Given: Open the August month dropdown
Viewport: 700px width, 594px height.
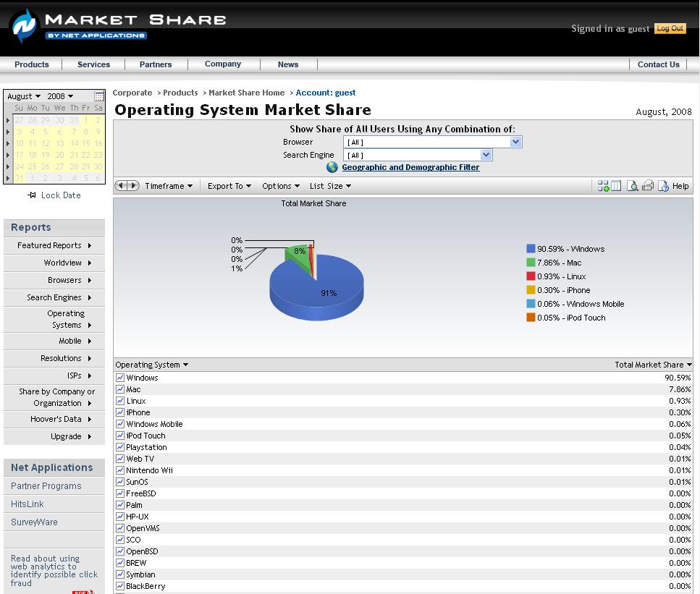Looking at the screenshot, I should [x=24, y=96].
